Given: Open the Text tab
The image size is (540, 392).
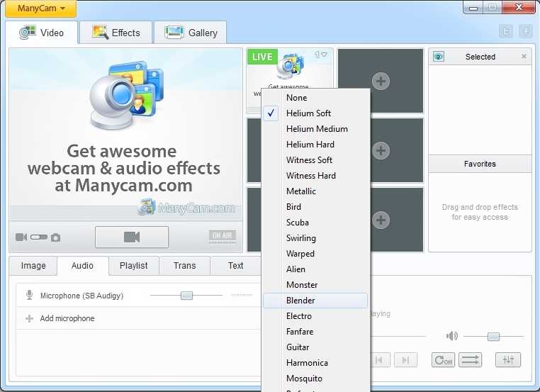Looking at the screenshot, I should [235, 266].
